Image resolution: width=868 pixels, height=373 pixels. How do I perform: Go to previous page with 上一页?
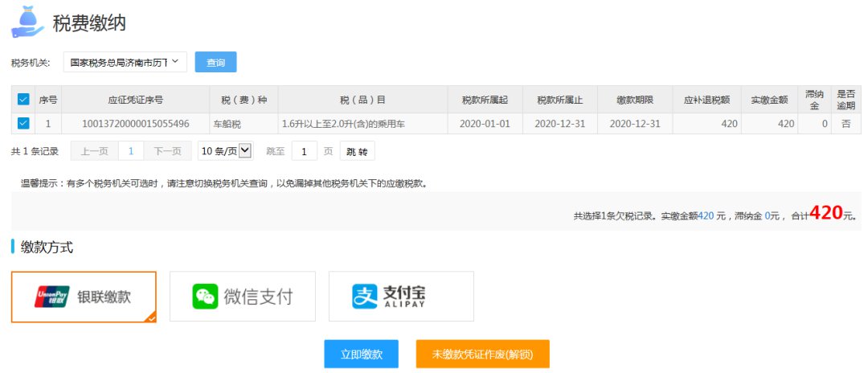[94, 150]
